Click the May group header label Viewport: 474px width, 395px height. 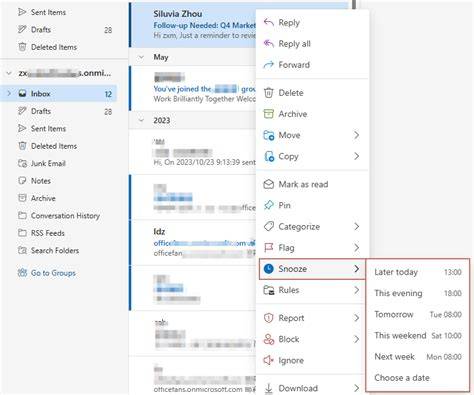click(161, 57)
